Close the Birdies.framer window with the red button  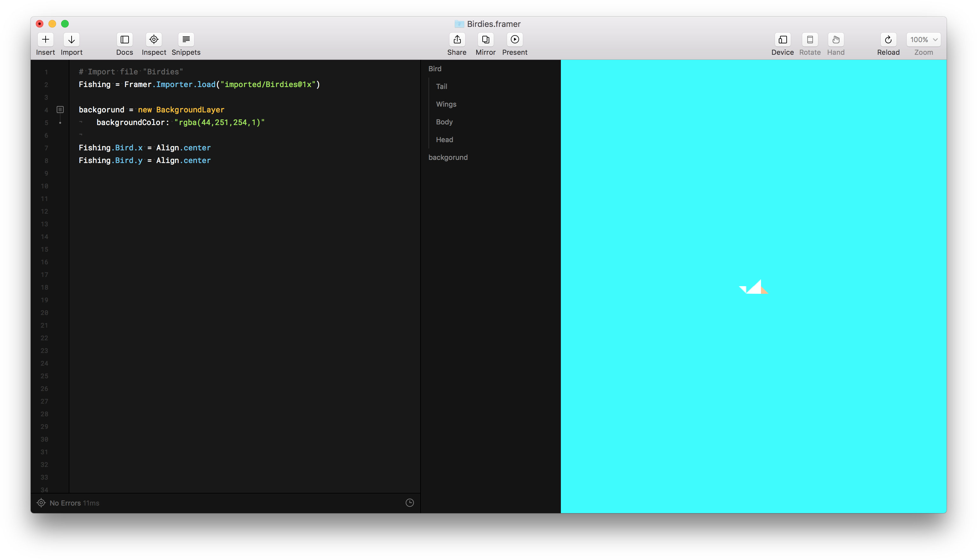pos(40,24)
